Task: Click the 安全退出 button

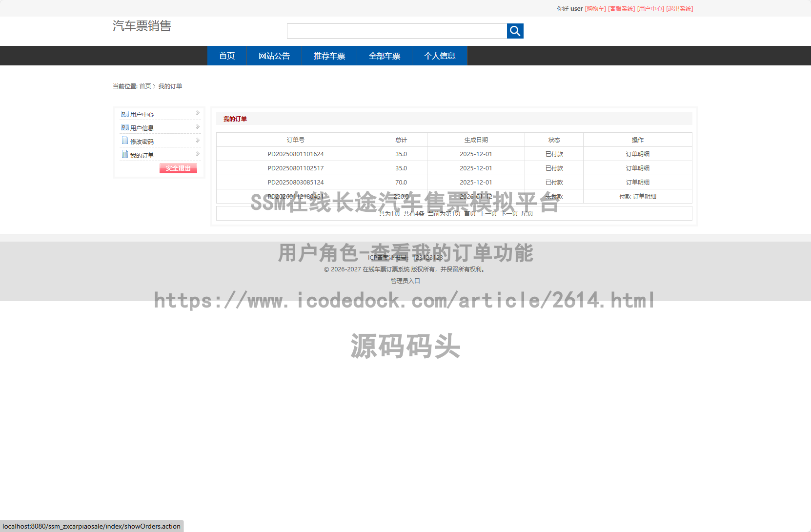Action: pyautogui.click(x=178, y=168)
